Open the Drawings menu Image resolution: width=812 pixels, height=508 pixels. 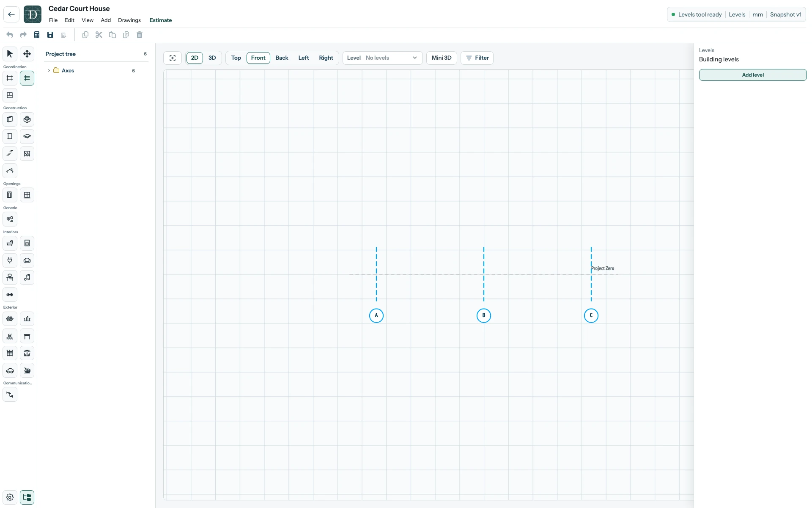pyautogui.click(x=129, y=20)
